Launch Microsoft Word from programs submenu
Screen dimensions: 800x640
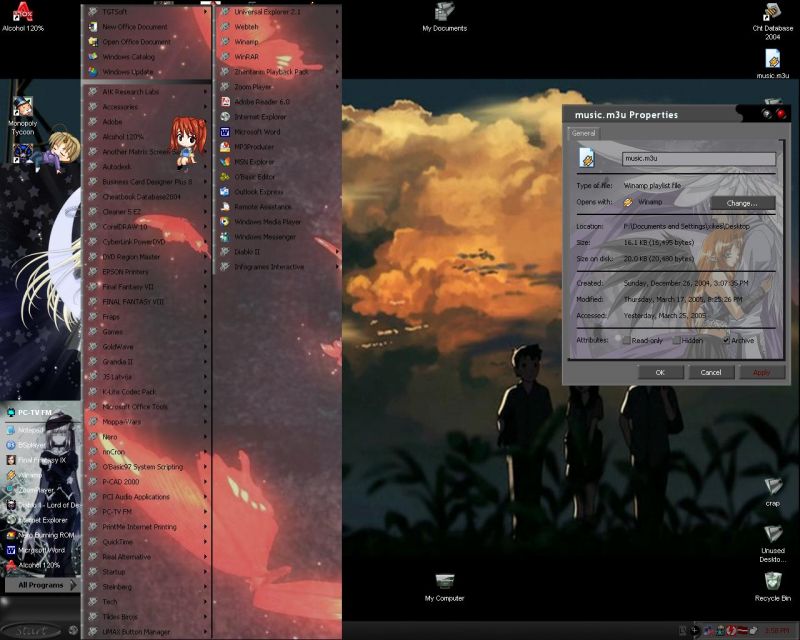(x=278, y=132)
